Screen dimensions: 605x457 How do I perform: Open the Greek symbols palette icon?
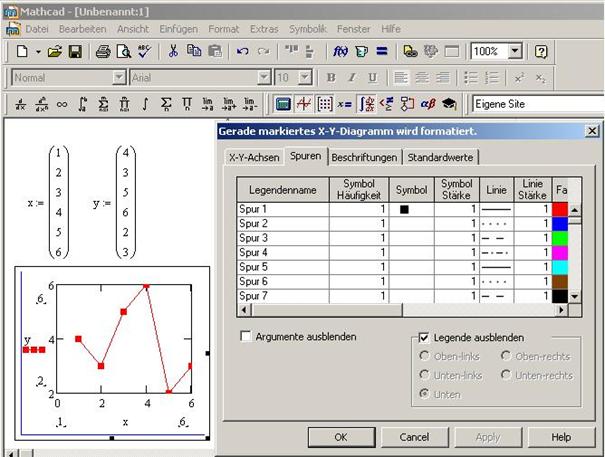(x=428, y=104)
